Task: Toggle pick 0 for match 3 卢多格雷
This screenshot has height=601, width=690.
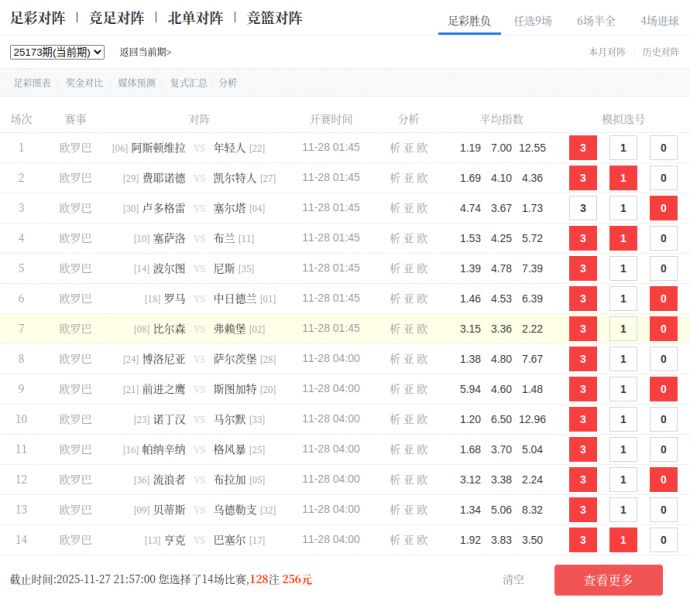Action: tap(663, 208)
